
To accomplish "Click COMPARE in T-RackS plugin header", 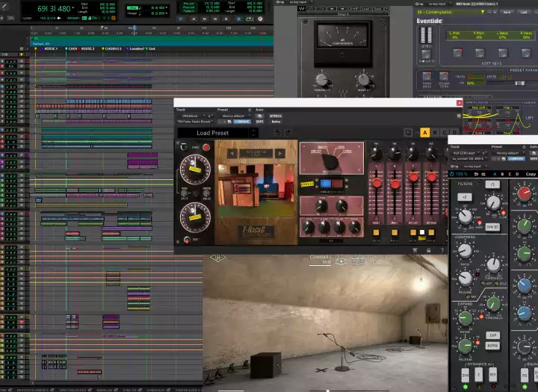I will [x=242, y=122].
